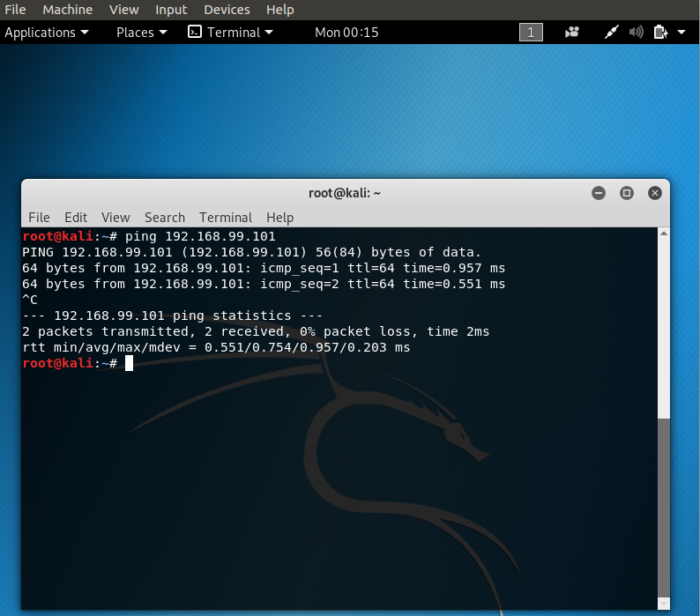Viewport: 700px width, 616px height.
Task: Click the 'ping statistics' line
Action: 172,315
